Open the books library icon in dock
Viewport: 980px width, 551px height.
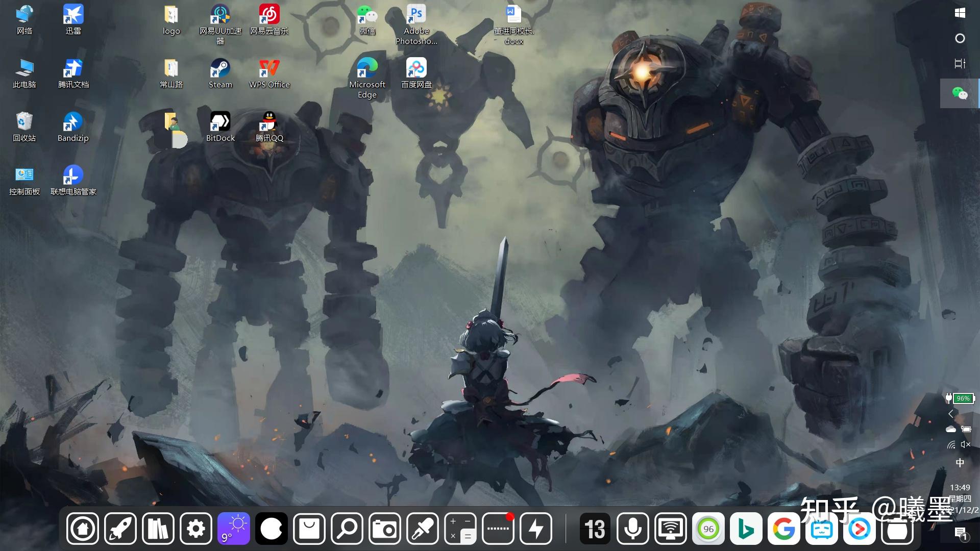(158, 529)
